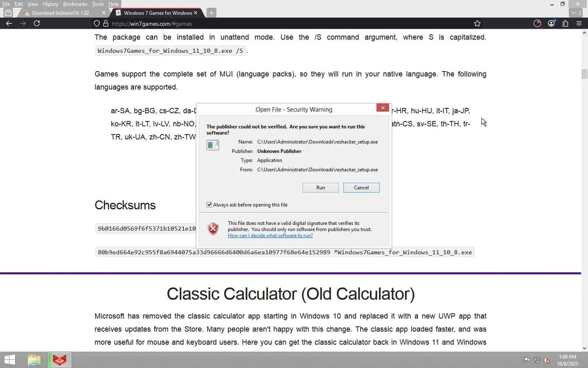Open the Action Center flag tray icon
588x368 pixels.
coord(527,360)
